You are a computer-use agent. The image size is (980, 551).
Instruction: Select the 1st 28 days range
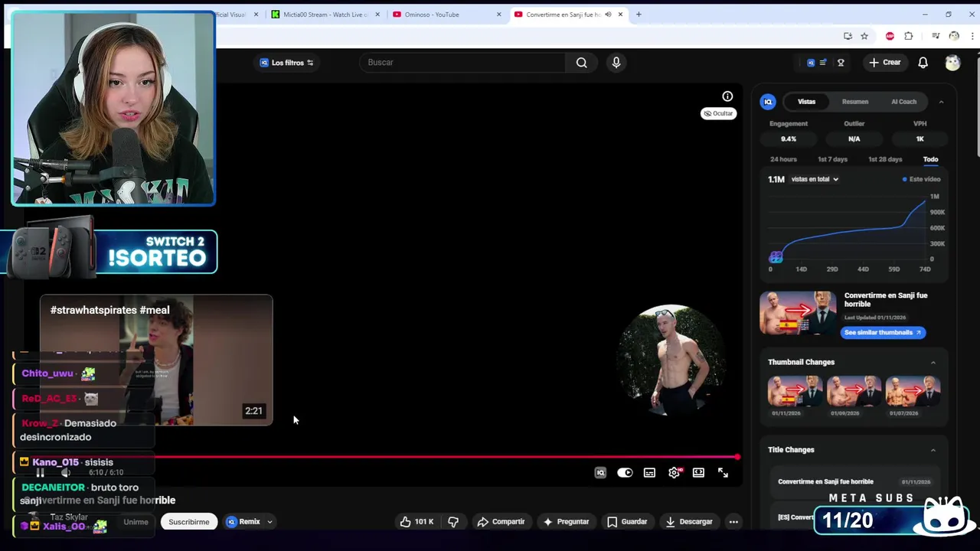(x=885, y=159)
